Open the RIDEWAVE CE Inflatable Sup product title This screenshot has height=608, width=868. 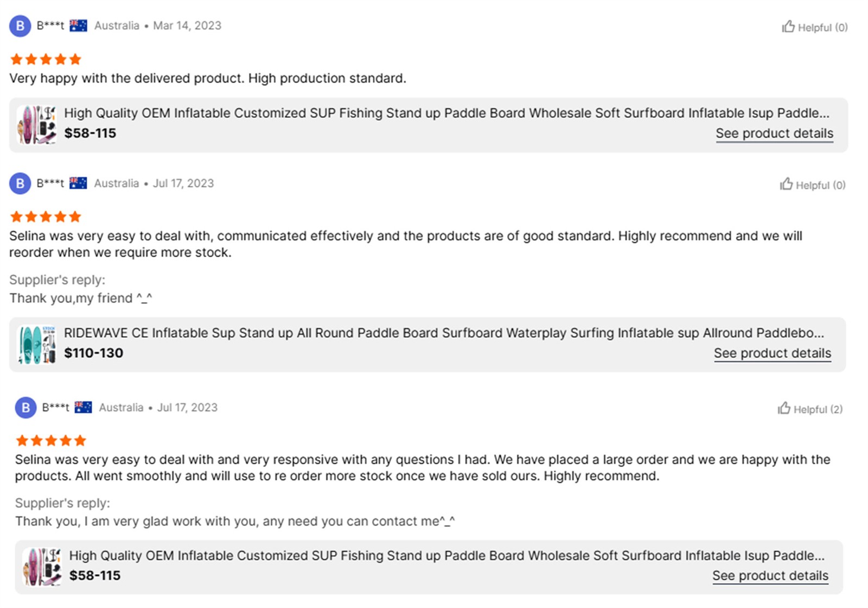(x=444, y=333)
